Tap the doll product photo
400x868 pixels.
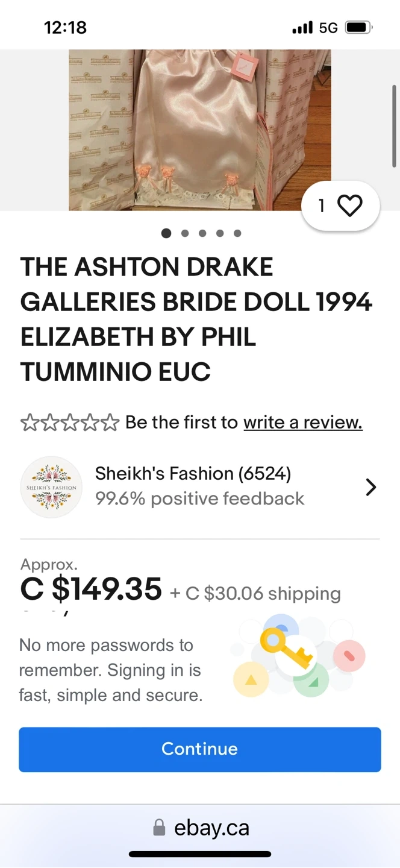click(x=200, y=130)
